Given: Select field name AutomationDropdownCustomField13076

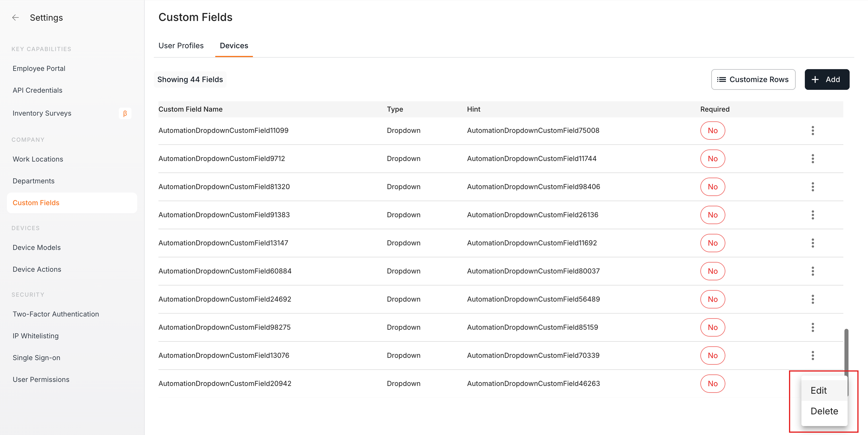Looking at the screenshot, I should tap(224, 355).
